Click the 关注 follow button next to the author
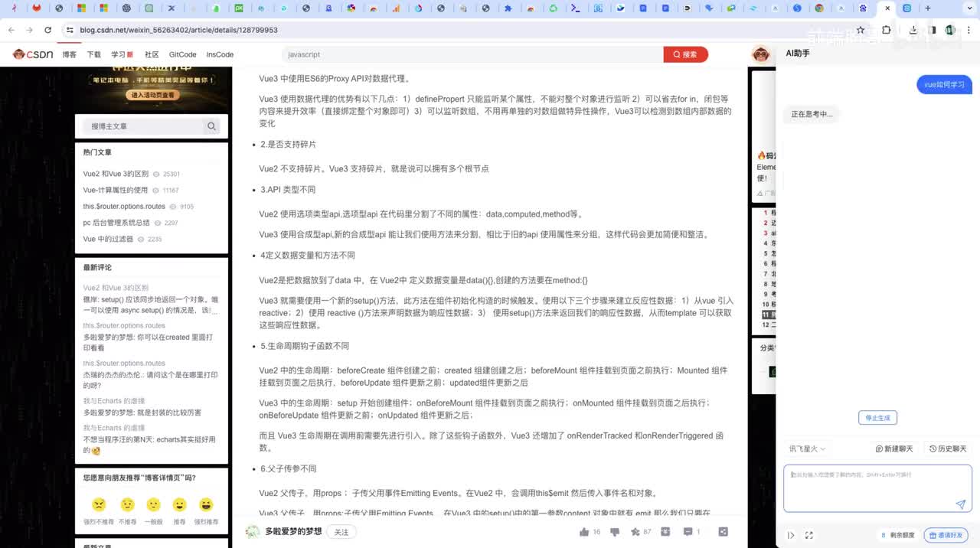Image resolution: width=980 pixels, height=548 pixels. [341, 532]
